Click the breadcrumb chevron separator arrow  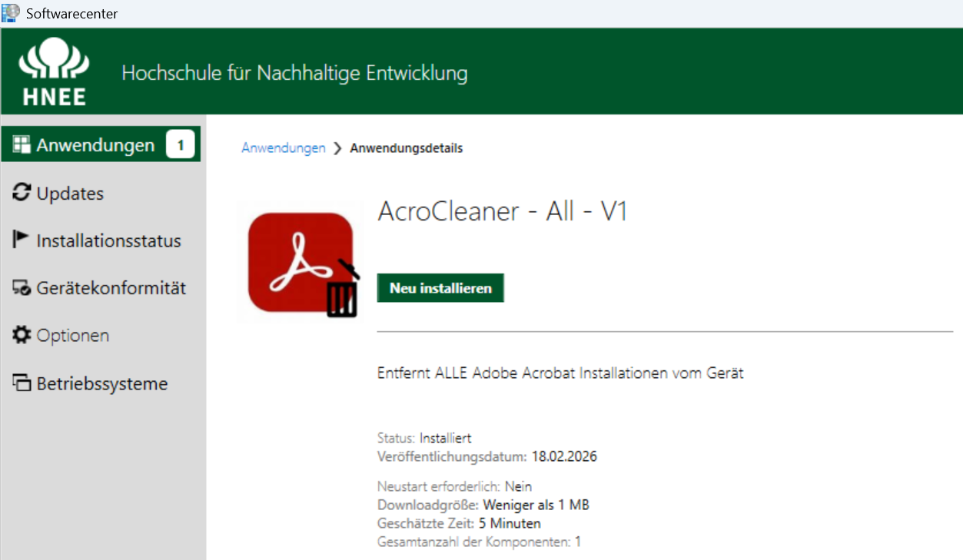337,149
